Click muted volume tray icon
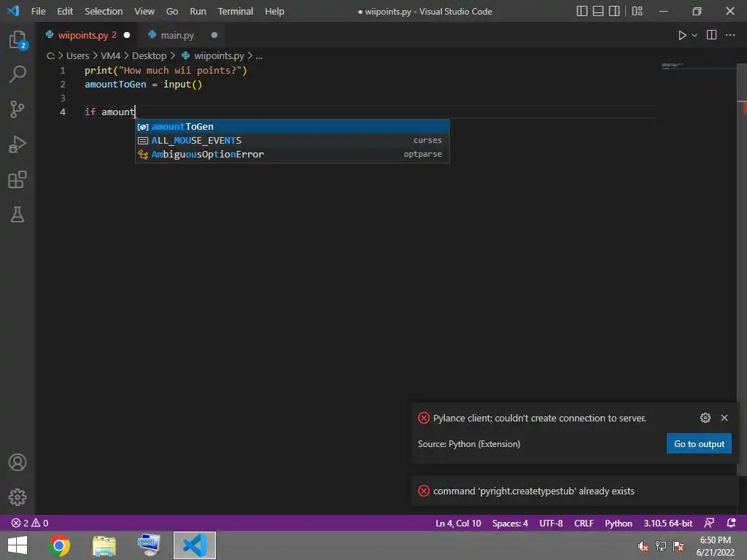The image size is (747, 560). click(x=643, y=546)
